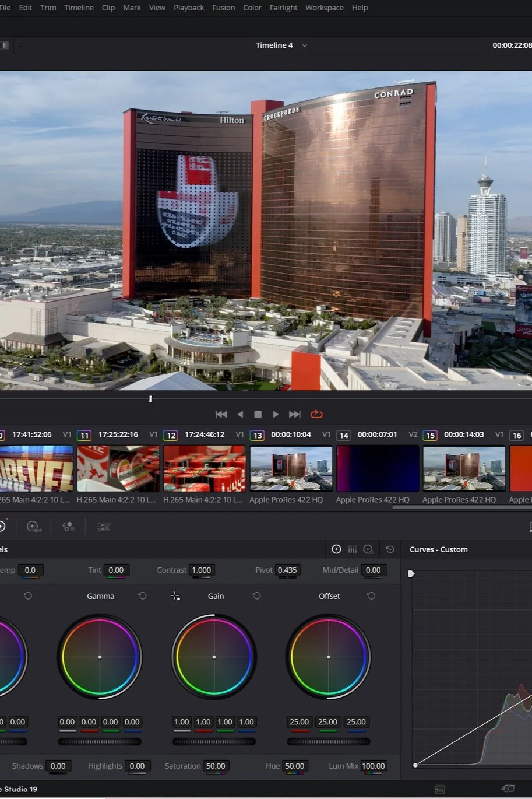Viewport: 532px width, 799px height.
Task: Click the Hue value field
Action: coord(295,766)
